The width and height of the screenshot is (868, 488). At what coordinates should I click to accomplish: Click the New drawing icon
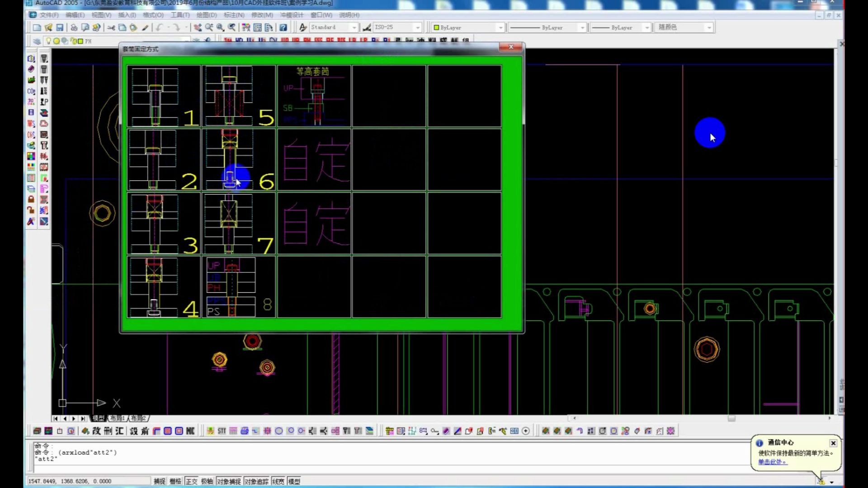(x=37, y=28)
